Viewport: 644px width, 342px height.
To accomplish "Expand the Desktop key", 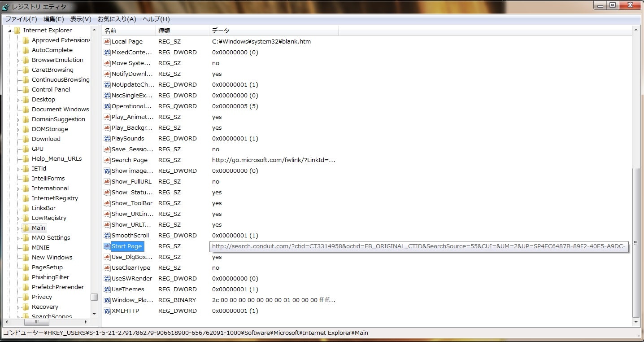I will coord(18,100).
